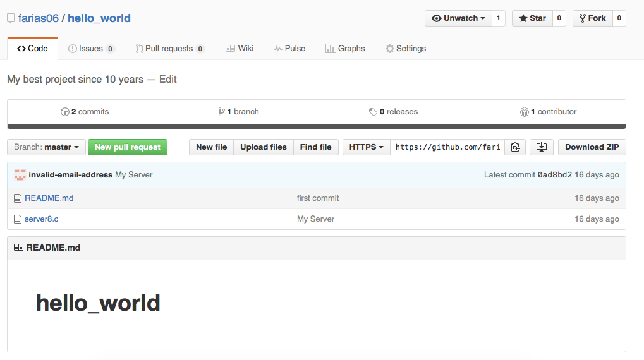Click the clone in desktop icon
Viewport: 644px width, 360px height.
pos(541,147)
